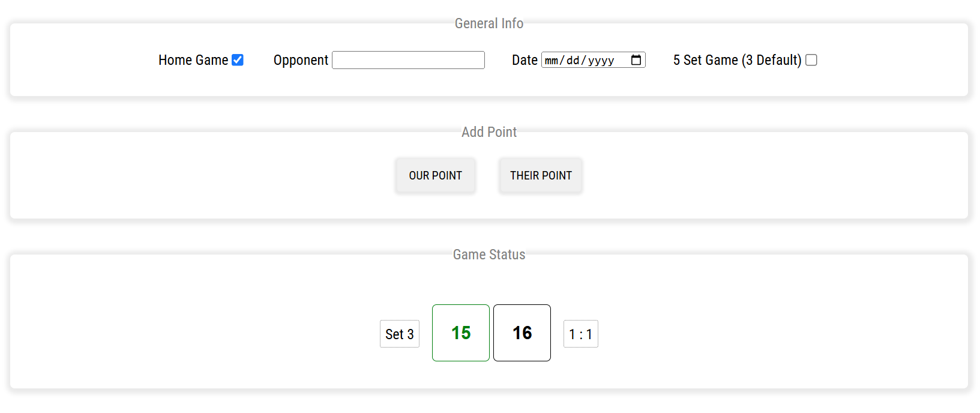
Task: Select the month segment of the date
Action: coord(551,61)
